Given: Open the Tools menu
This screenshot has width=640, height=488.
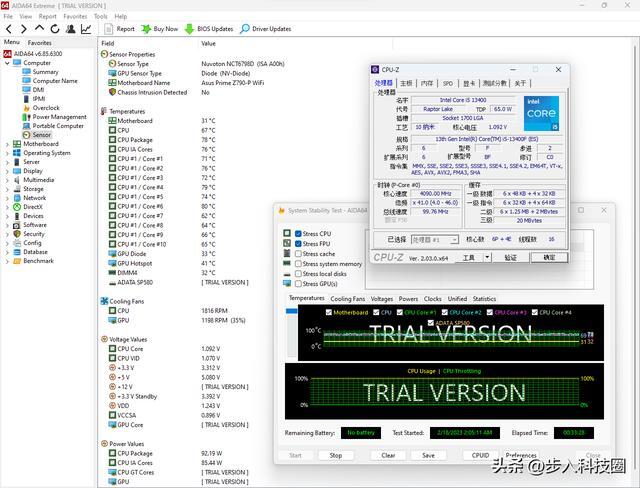Looking at the screenshot, I should coord(100,16).
